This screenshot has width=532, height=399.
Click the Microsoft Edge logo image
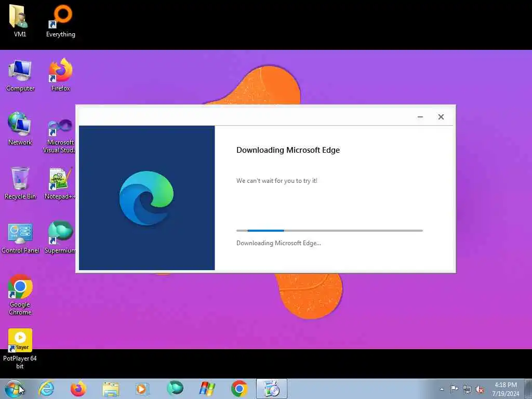click(146, 198)
